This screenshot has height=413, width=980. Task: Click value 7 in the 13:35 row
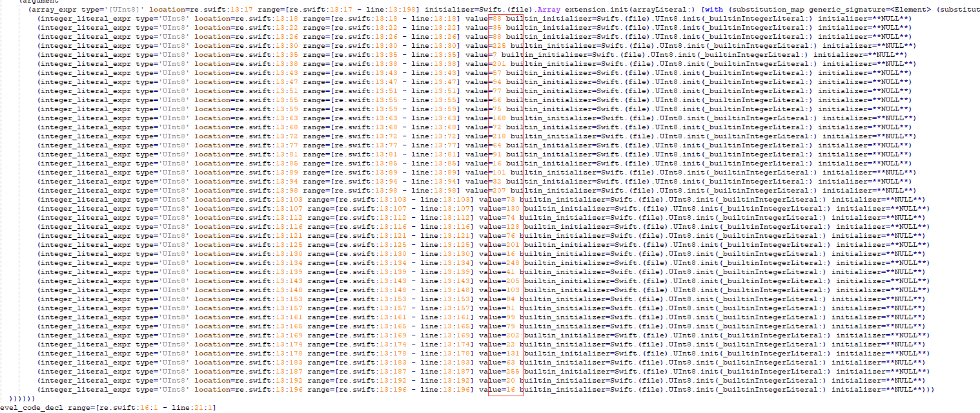coord(495,55)
